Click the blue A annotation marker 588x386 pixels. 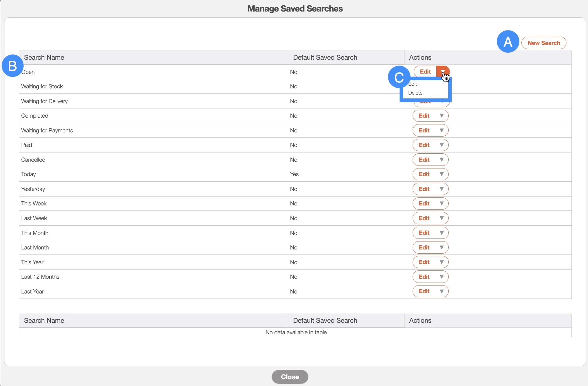pyautogui.click(x=508, y=42)
